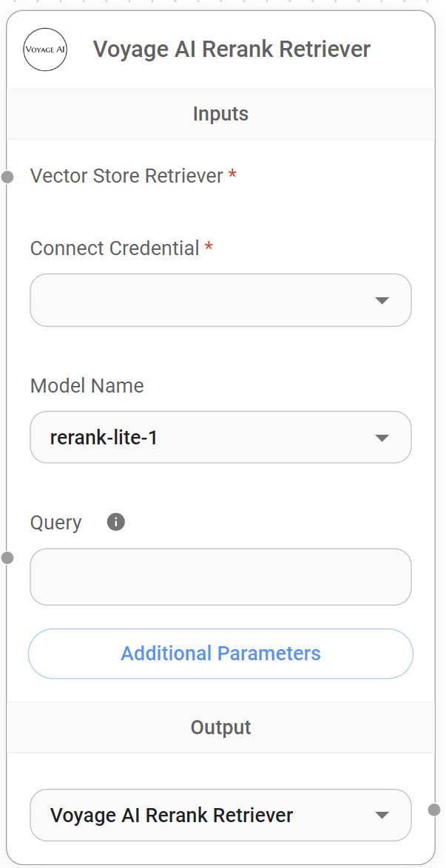Focus the Query text field
The height and width of the screenshot is (868, 446).
coord(220,577)
